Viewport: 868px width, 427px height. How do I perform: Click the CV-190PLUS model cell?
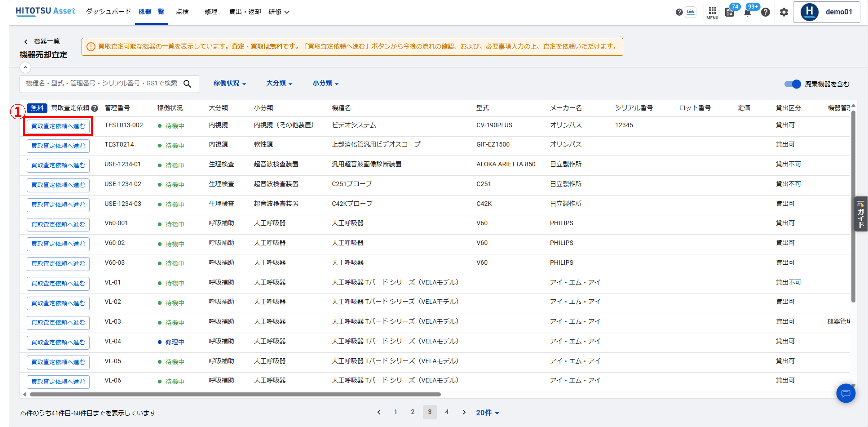click(494, 125)
